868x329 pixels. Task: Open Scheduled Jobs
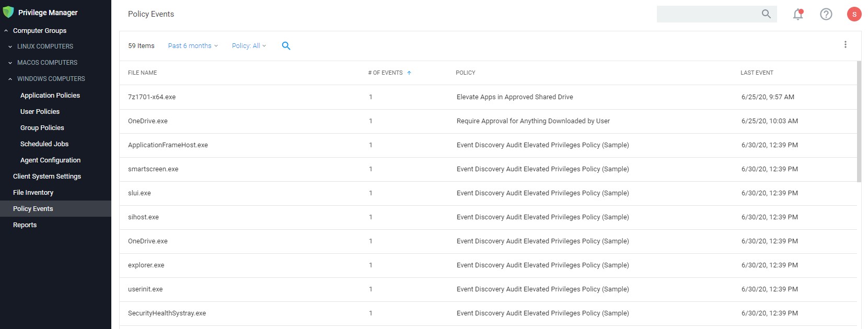[44, 144]
